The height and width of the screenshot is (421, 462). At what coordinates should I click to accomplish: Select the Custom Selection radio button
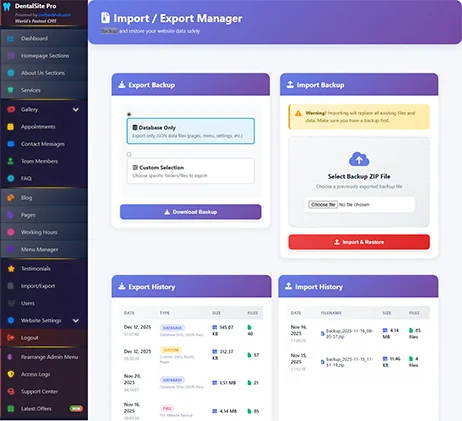point(129,154)
